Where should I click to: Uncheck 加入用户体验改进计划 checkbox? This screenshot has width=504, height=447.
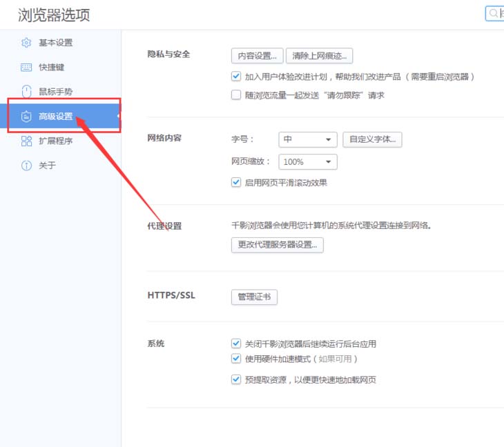tap(236, 77)
